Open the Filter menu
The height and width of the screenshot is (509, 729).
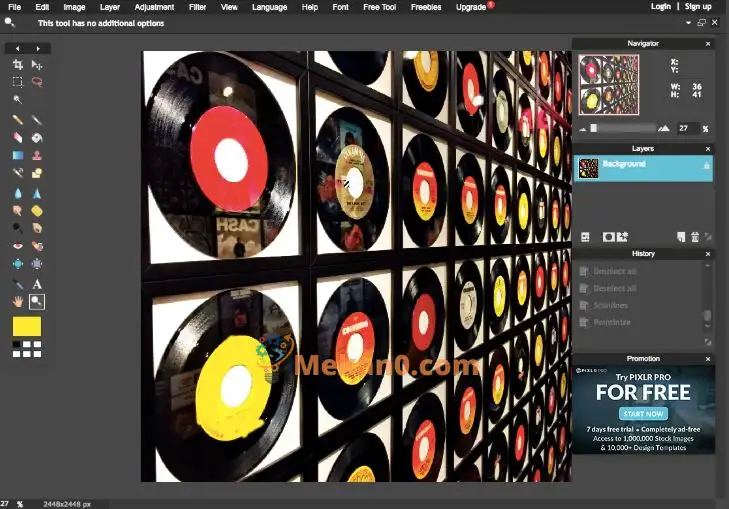point(198,7)
